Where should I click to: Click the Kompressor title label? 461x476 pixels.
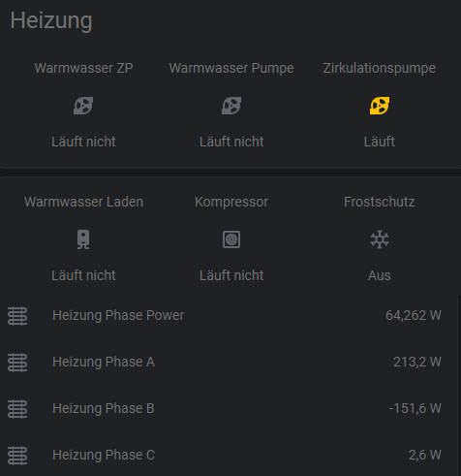tap(231, 202)
